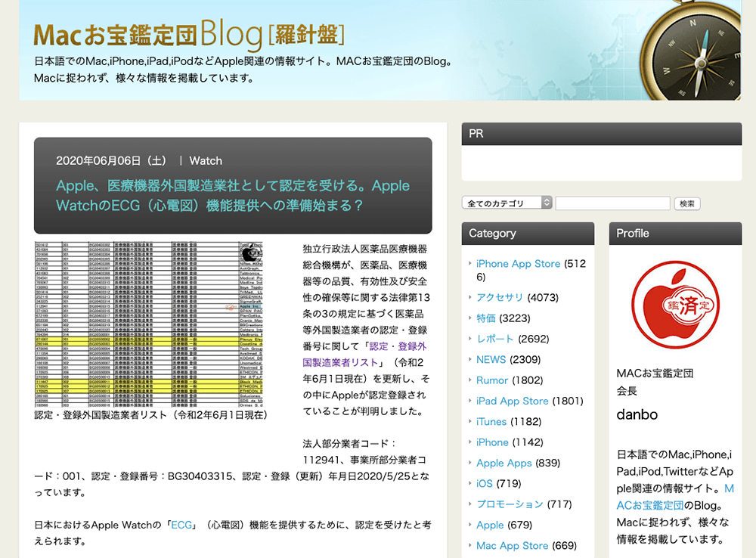Open the Mac App Store category
The height and width of the screenshot is (558, 756).
513,545
